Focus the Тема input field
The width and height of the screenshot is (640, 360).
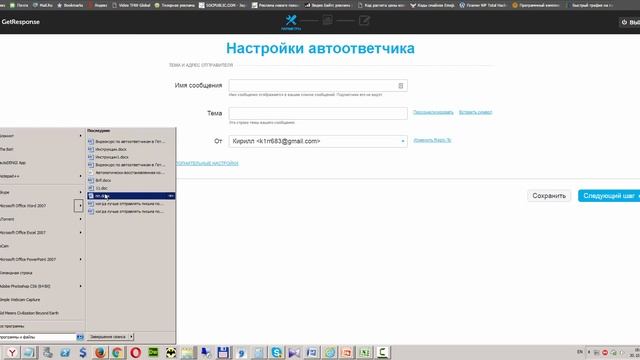[x=318, y=113]
